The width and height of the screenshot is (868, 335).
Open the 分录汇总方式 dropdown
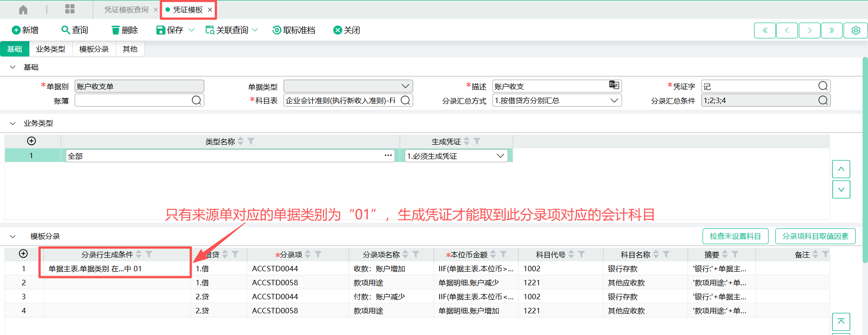614,100
